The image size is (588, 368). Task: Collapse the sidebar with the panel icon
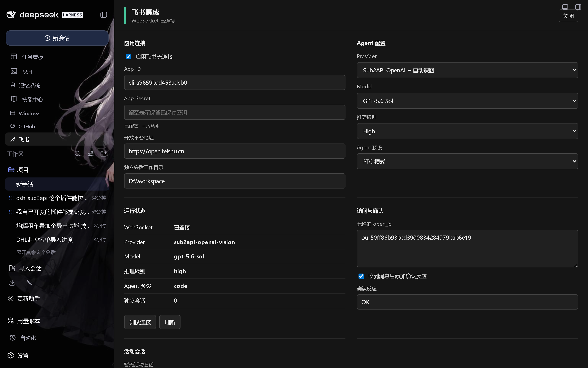coord(104,15)
